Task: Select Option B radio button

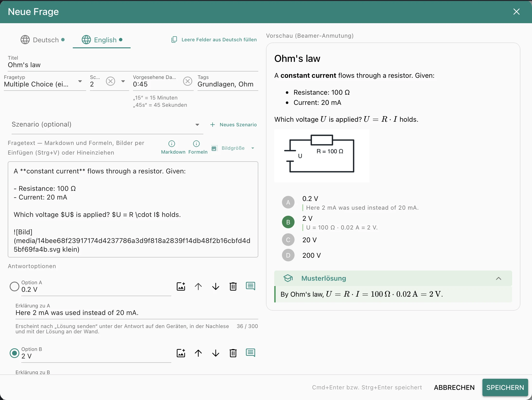Action: 15,353
